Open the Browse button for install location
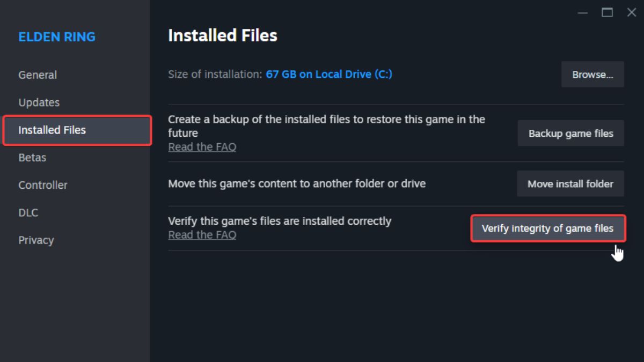The height and width of the screenshot is (362, 644). (x=592, y=74)
